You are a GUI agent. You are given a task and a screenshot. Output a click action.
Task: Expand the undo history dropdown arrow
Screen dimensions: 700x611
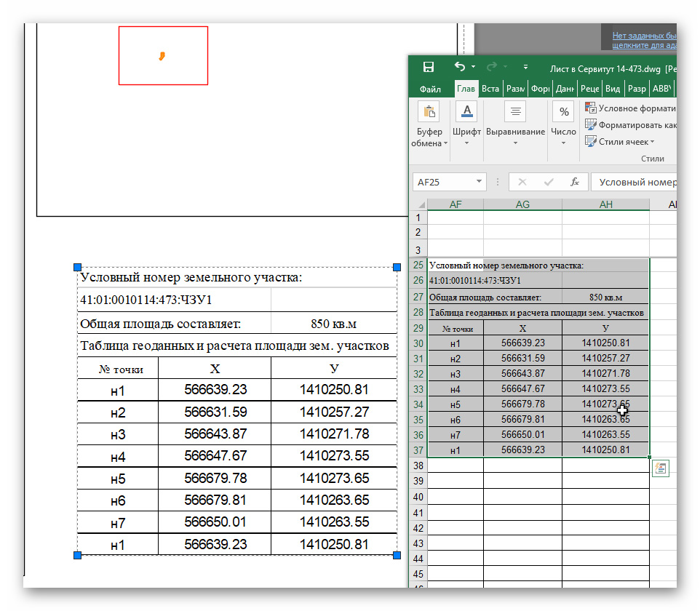click(474, 68)
